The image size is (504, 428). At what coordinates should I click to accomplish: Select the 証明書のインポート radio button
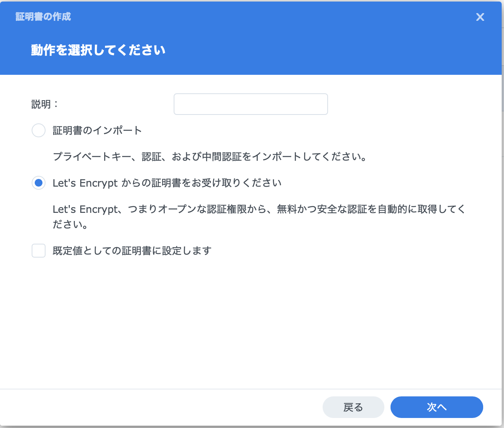[x=39, y=130]
